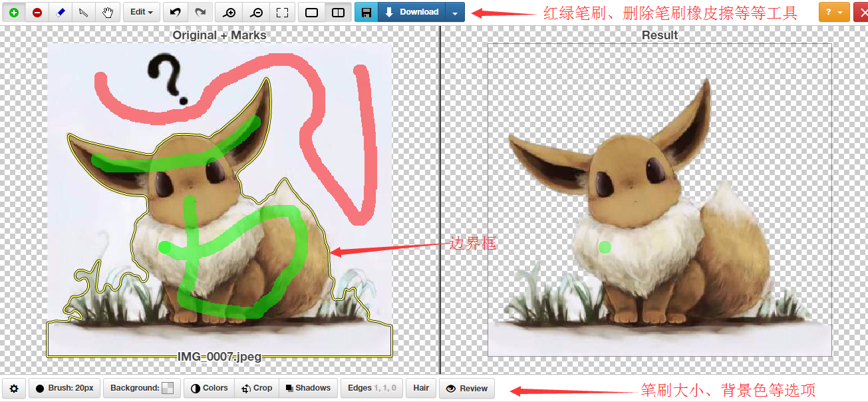Redo the last action
This screenshot has width=868, height=402.
point(200,12)
